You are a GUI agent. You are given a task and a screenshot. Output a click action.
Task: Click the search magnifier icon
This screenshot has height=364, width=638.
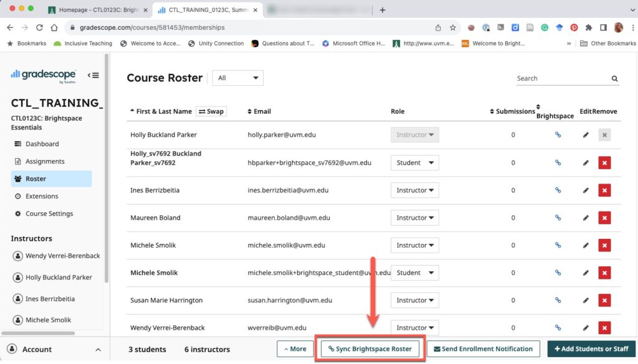click(x=614, y=78)
